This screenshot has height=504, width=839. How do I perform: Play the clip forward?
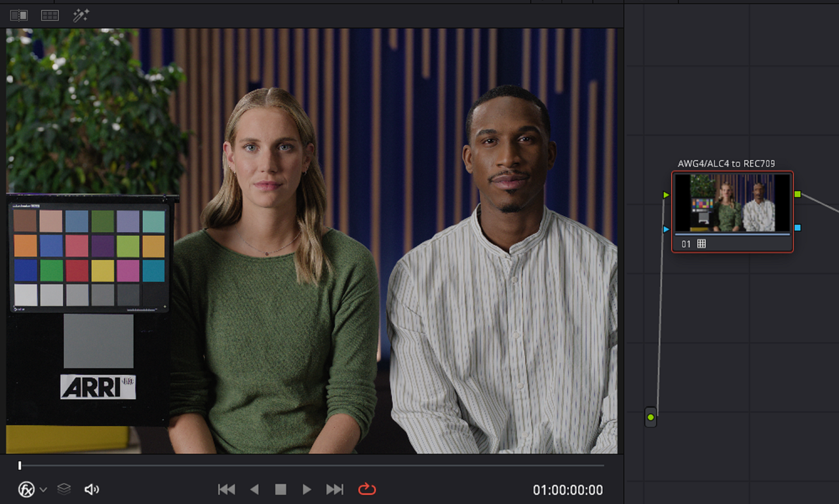[307, 489]
